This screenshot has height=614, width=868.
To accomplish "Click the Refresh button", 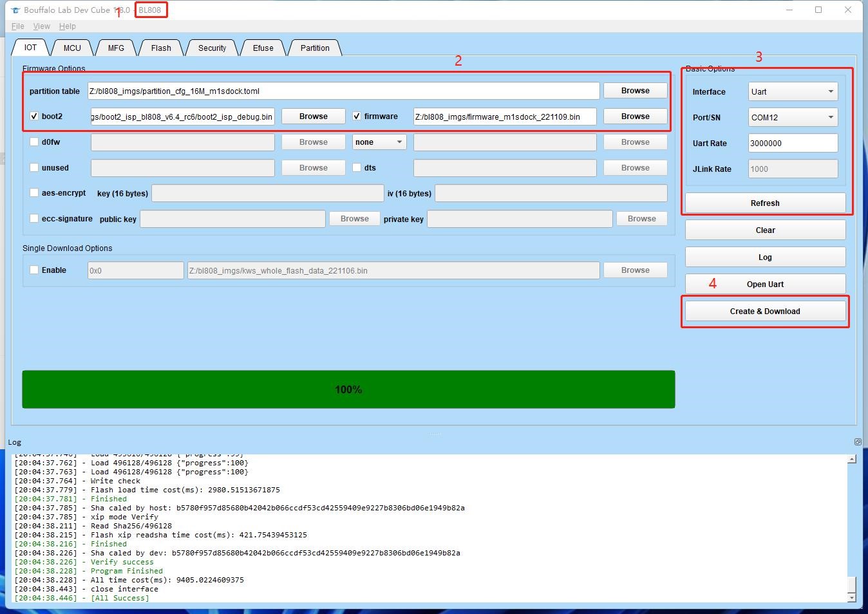I will (765, 203).
